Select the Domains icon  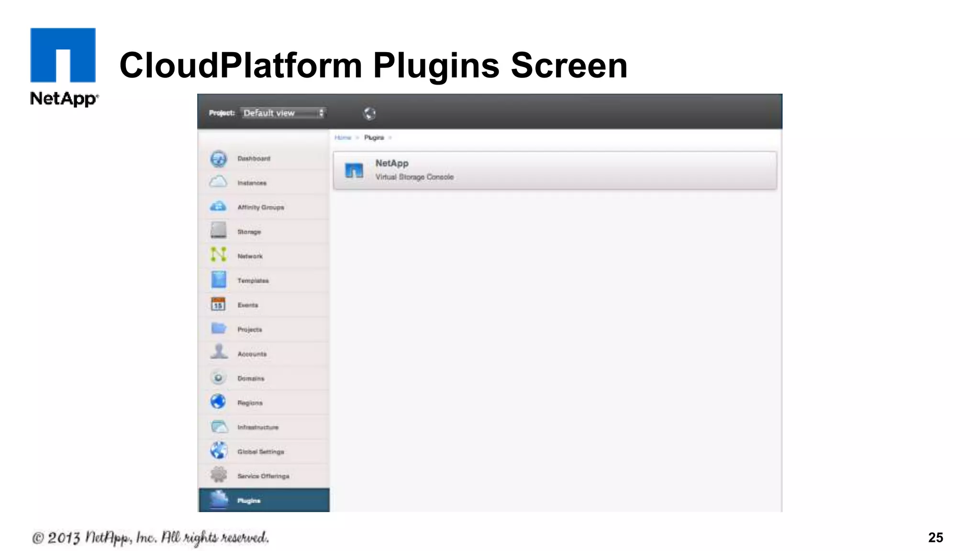point(218,378)
